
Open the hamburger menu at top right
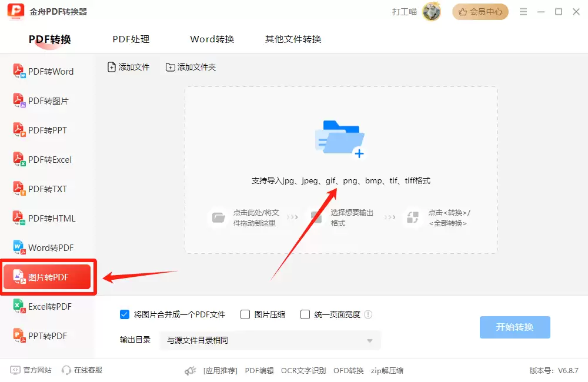pos(523,11)
